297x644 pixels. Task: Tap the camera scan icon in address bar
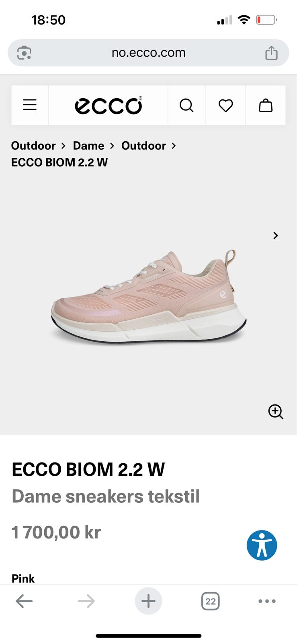24,53
